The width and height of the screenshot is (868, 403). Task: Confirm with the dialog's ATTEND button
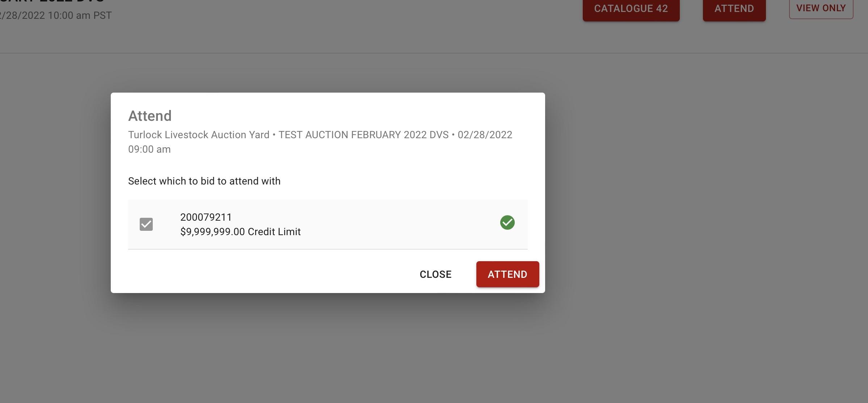pos(507,274)
